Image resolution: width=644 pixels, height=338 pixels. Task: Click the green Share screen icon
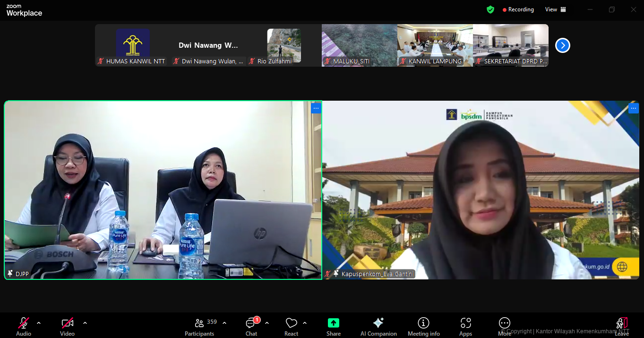(x=334, y=323)
